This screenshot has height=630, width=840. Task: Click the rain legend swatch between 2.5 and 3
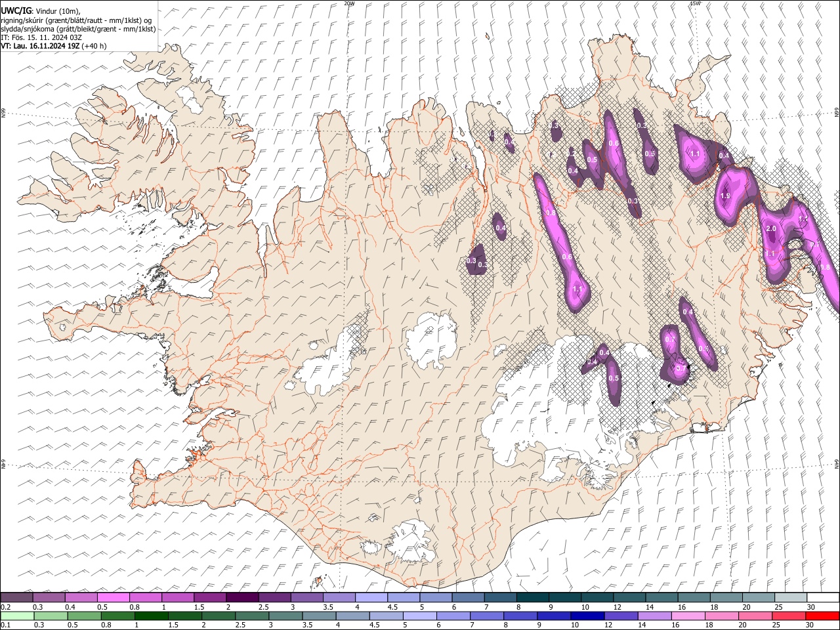pos(252,616)
